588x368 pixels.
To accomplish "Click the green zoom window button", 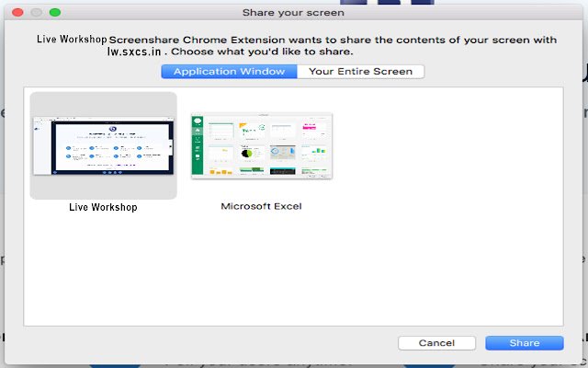I will pos(55,12).
